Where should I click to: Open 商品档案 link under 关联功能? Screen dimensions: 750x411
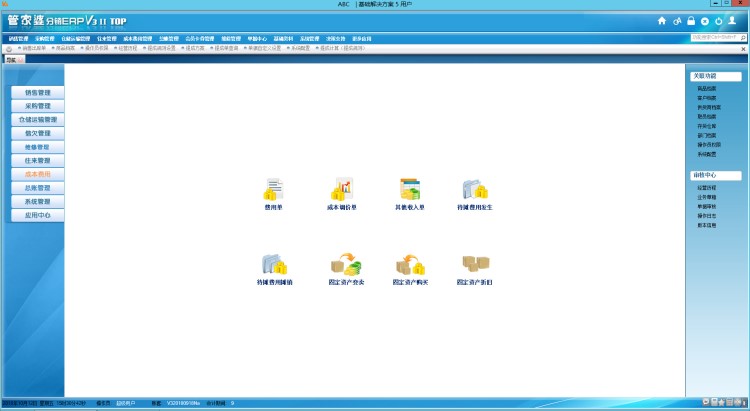706,89
